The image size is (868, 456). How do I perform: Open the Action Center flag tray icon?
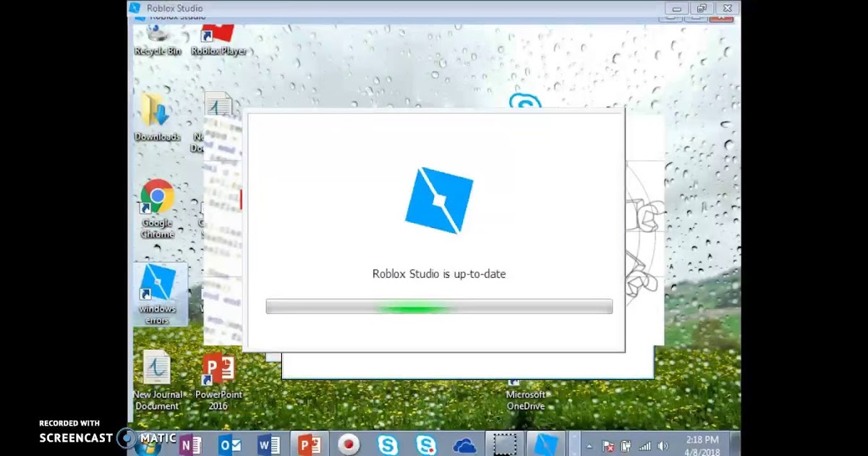coord(608,446)
